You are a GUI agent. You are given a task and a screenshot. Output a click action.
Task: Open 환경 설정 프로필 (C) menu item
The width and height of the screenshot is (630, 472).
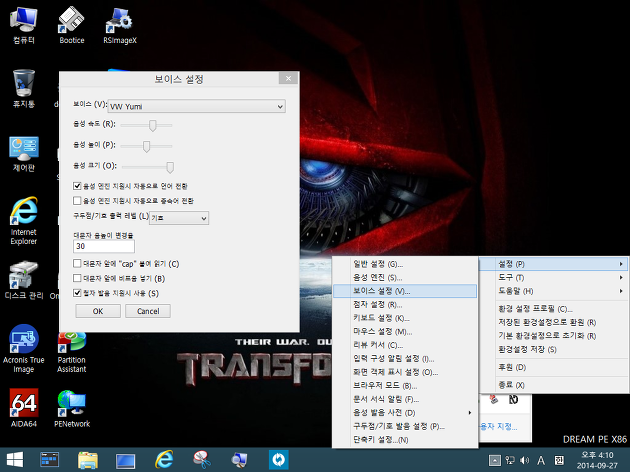pos(553,309)
